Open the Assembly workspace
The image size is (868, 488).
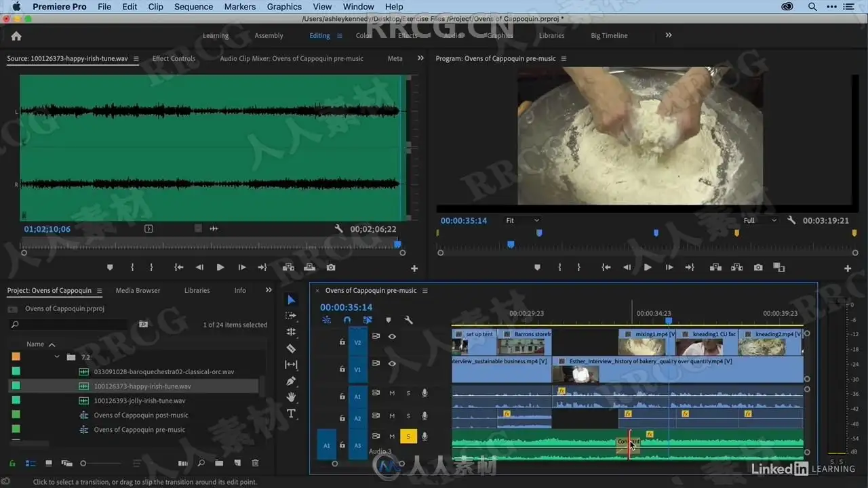click(x=269, y=36)
